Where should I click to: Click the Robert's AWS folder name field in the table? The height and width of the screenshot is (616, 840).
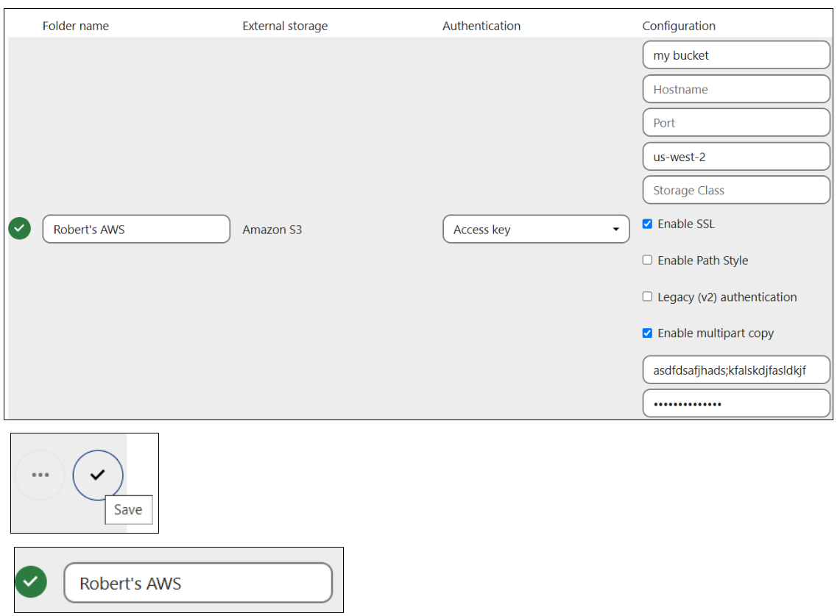(x=137, y=230)
